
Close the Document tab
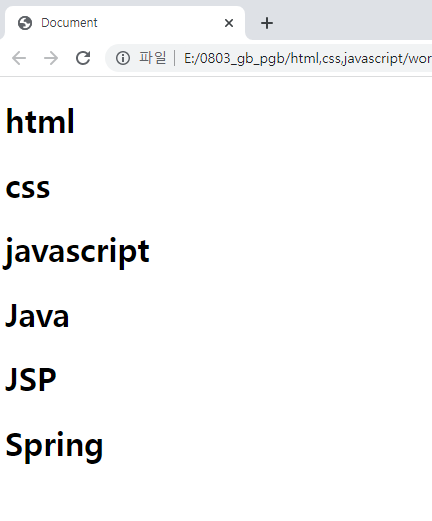click(x=229, y=23)
